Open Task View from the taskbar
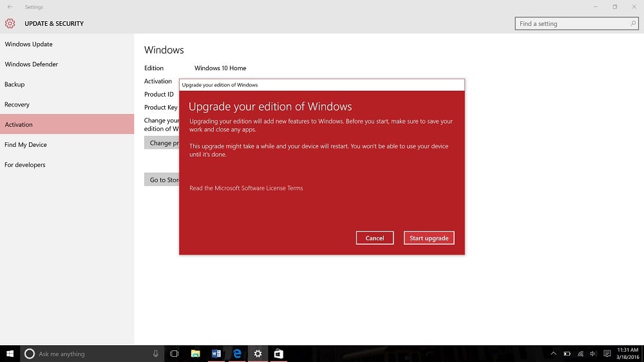This screenshot has height=362, width=644. pos(174,354)
